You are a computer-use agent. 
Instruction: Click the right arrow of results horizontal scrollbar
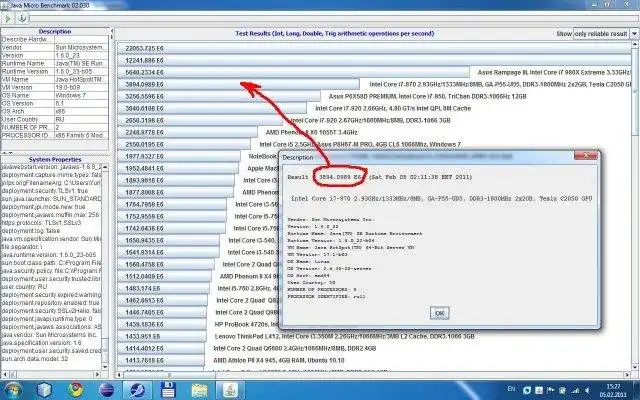click(x=628, y=375)
